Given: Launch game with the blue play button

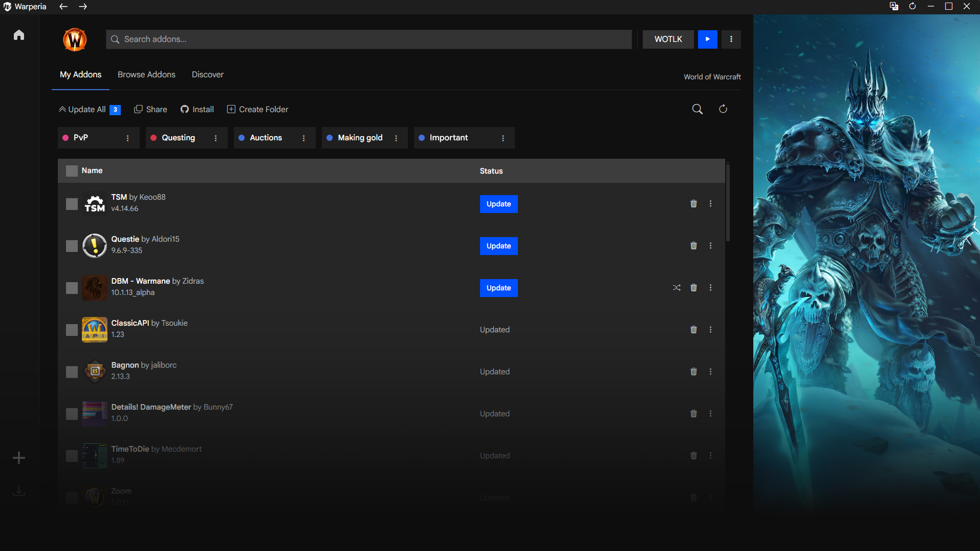Looking at the screenshot, I should [707, 39].
